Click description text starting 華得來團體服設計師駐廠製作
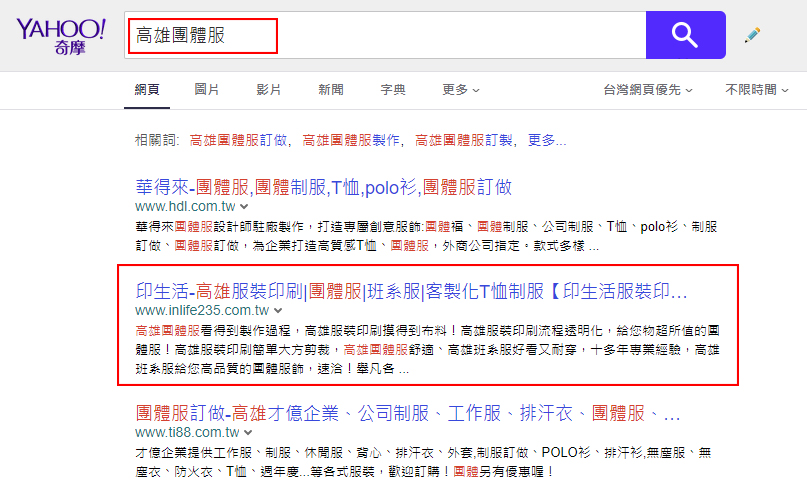This screenshot has height=502, width=807. pyautogui.click(x=426, y=236)
